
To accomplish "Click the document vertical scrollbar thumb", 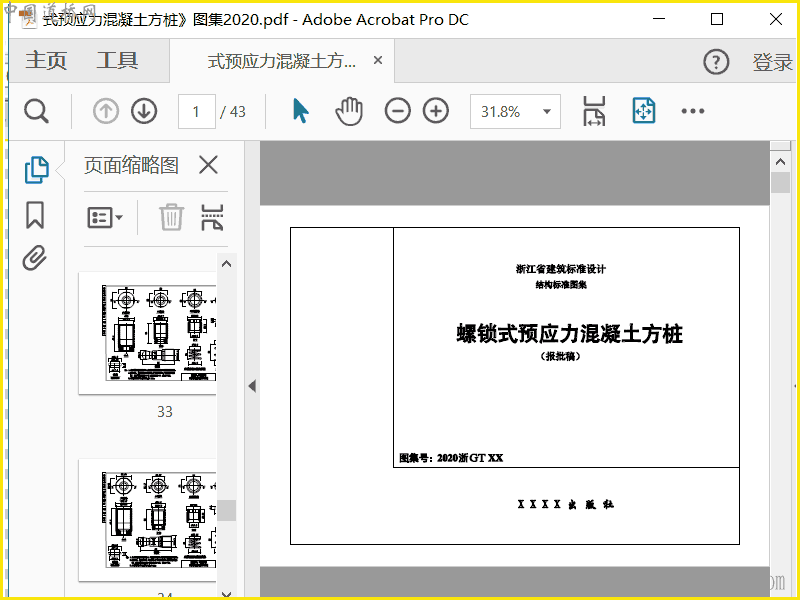I will [780, 183].
